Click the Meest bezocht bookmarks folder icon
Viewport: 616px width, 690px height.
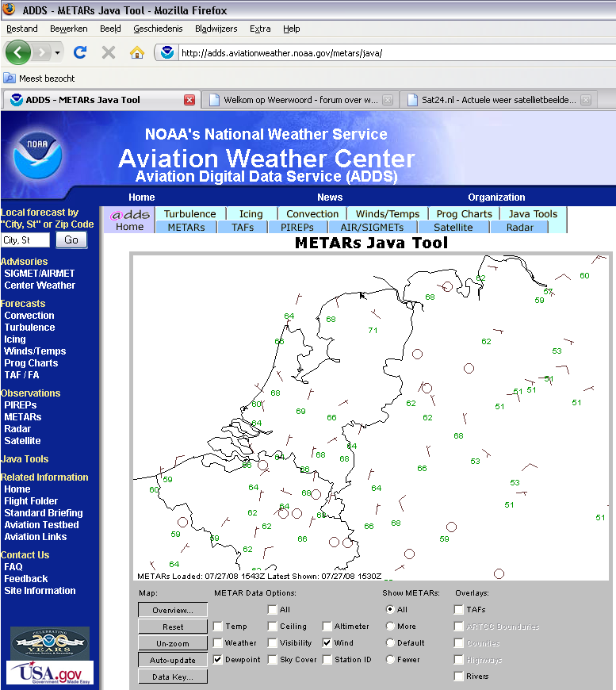(10, 79)
